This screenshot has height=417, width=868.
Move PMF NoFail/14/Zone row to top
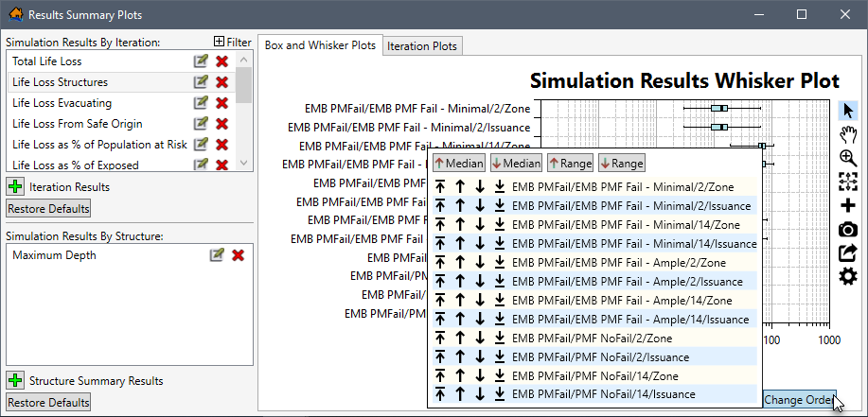[x=440, y=376]
